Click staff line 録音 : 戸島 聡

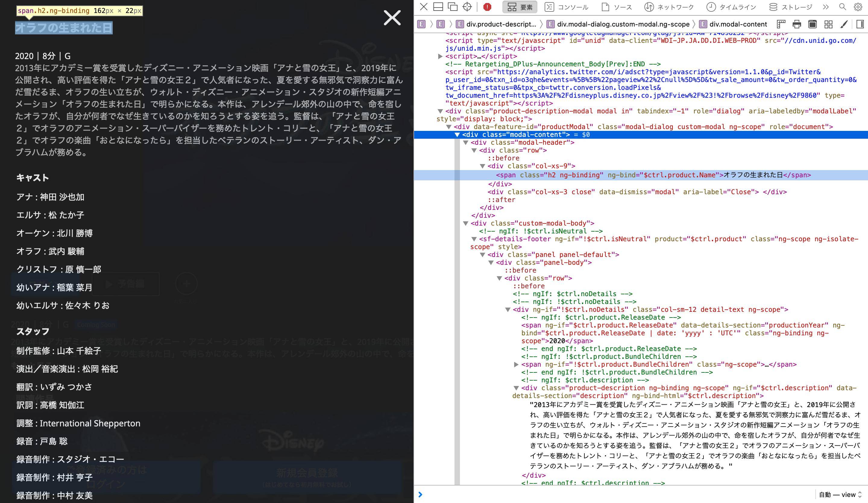click(x=42, y=441)
